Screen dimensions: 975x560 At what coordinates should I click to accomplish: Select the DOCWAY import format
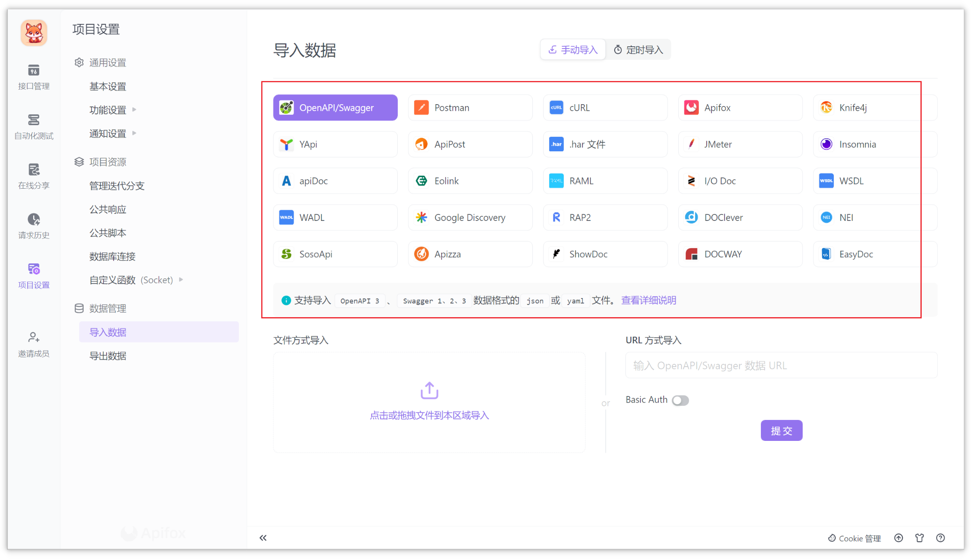(x=740, y=254)
